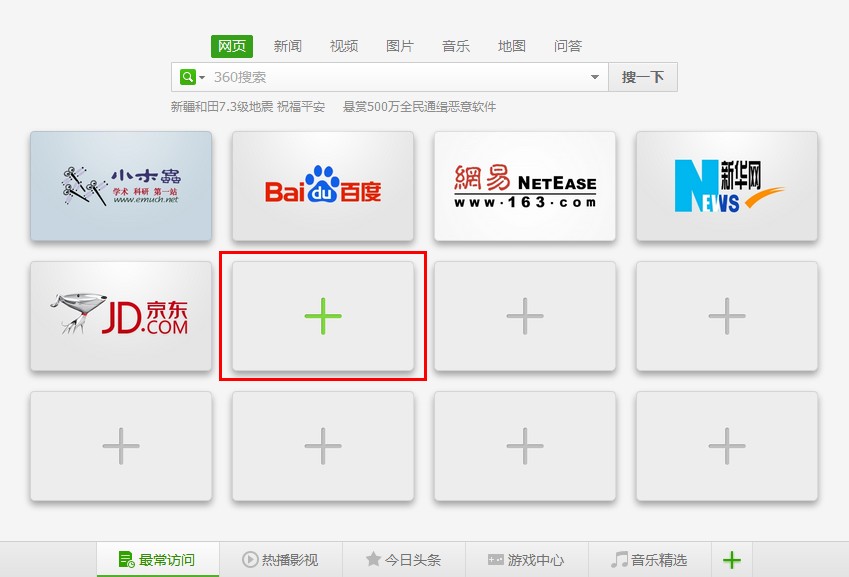Switch to the 视频 search tab
849x577 pixels.
344,46
